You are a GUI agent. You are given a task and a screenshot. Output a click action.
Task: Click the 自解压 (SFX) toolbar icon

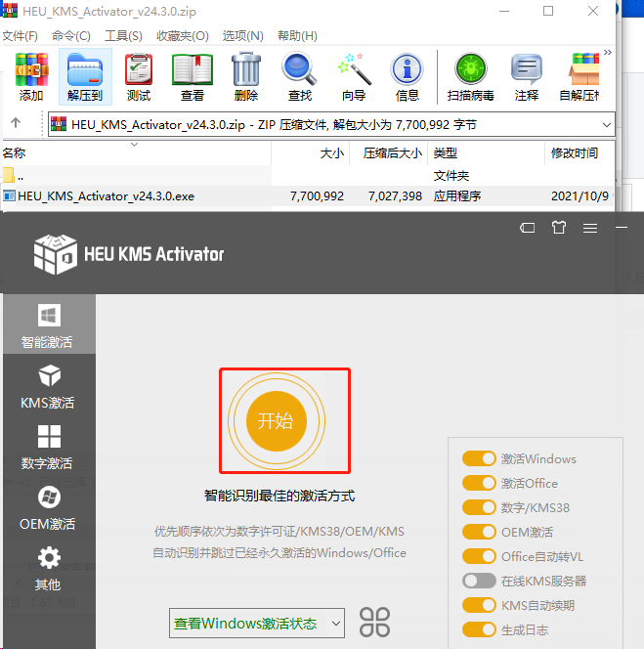tap(580, 77)
